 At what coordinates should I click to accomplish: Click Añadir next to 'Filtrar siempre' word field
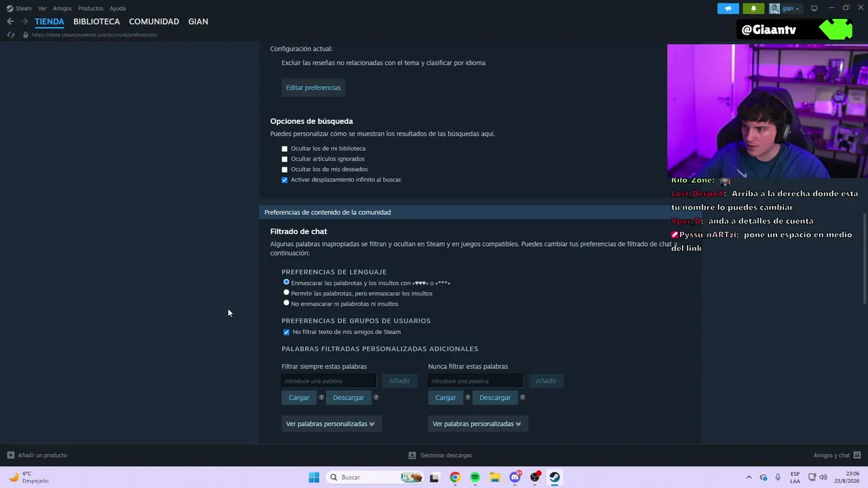[x=399, y=381]
